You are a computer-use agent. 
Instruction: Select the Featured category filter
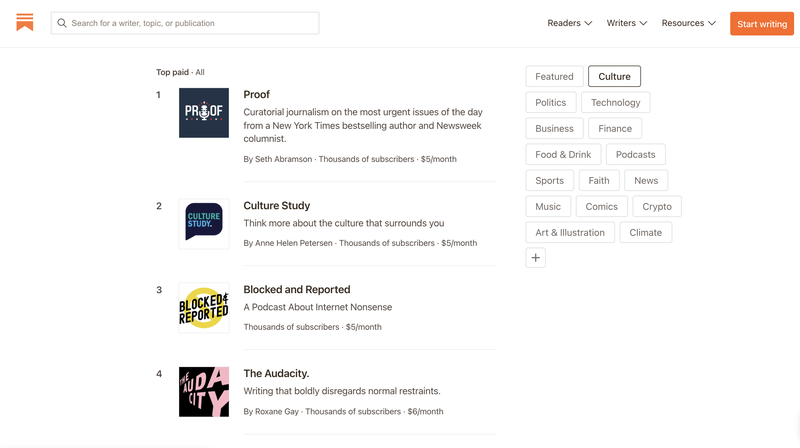tap(554, 77)
